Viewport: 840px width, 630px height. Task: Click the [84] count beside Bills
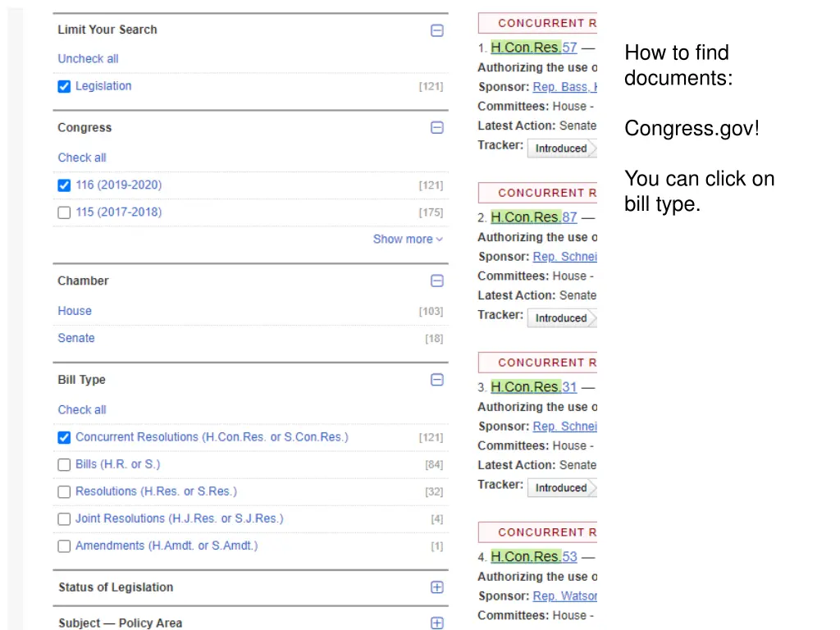tap(434, 464)
